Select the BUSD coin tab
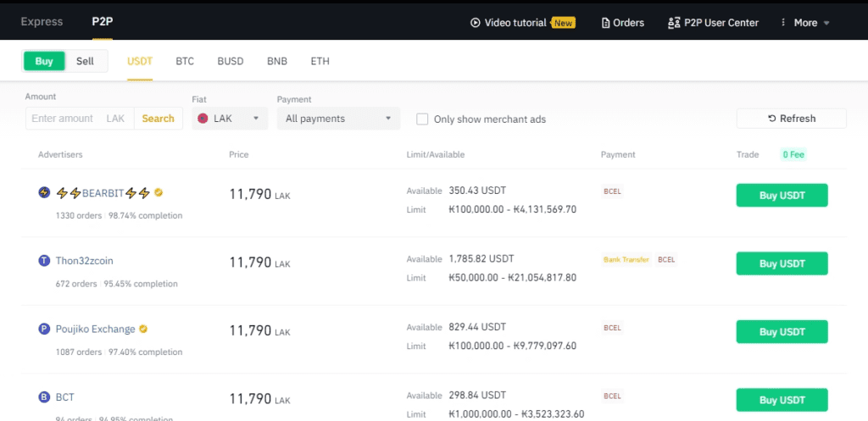 (x=231, y=61)
